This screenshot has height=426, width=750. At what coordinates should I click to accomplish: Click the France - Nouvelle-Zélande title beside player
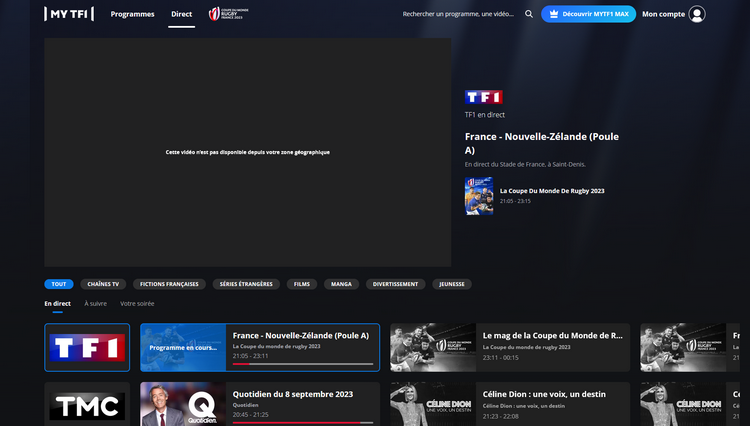[x=542, y=143]
